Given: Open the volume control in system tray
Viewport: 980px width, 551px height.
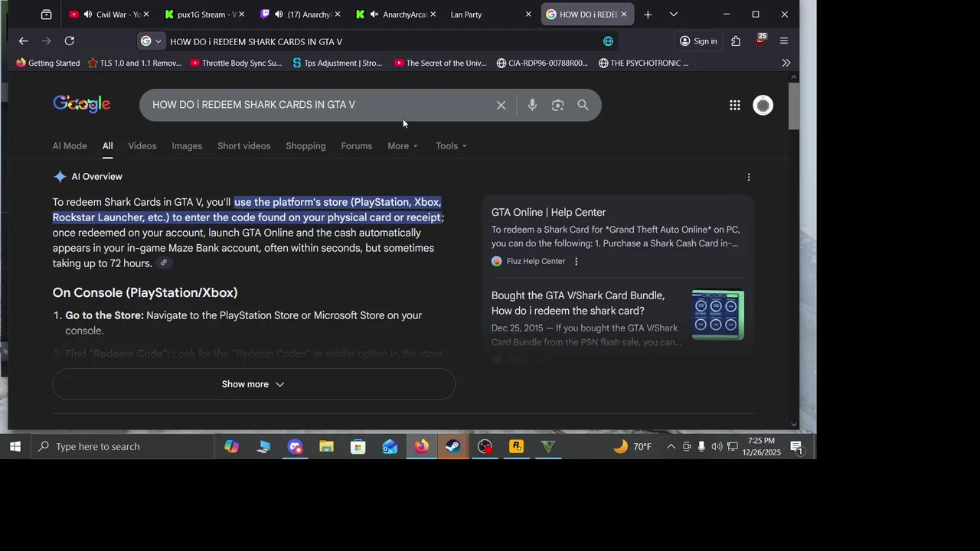Looking at the screenshot, I should click(x=717, y=447).
